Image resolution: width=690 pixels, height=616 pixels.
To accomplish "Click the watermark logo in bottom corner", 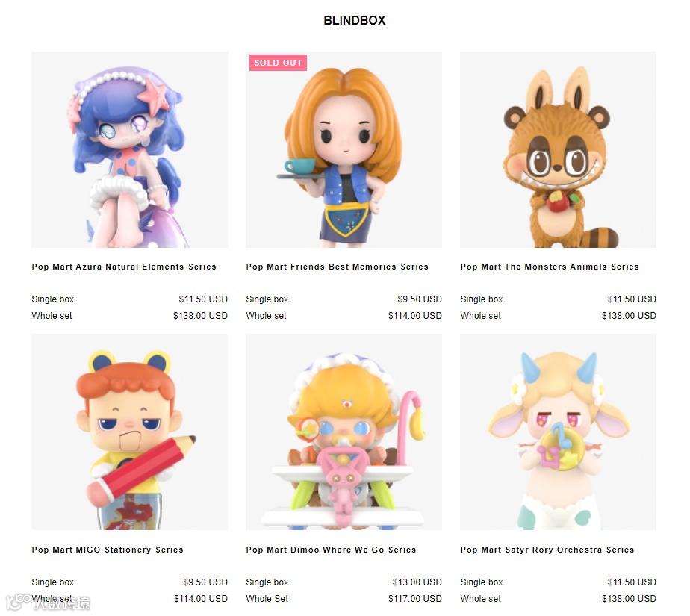I will click(48, 602).
